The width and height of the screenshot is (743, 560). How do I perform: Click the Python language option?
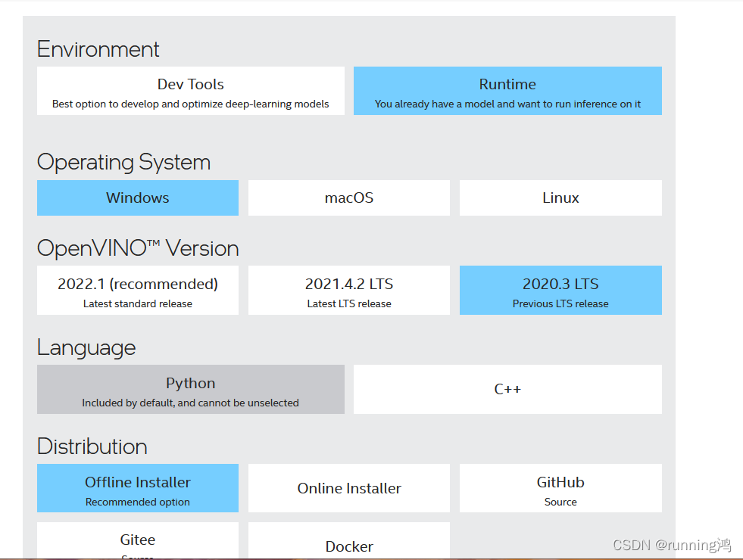(x=191, y=389)
